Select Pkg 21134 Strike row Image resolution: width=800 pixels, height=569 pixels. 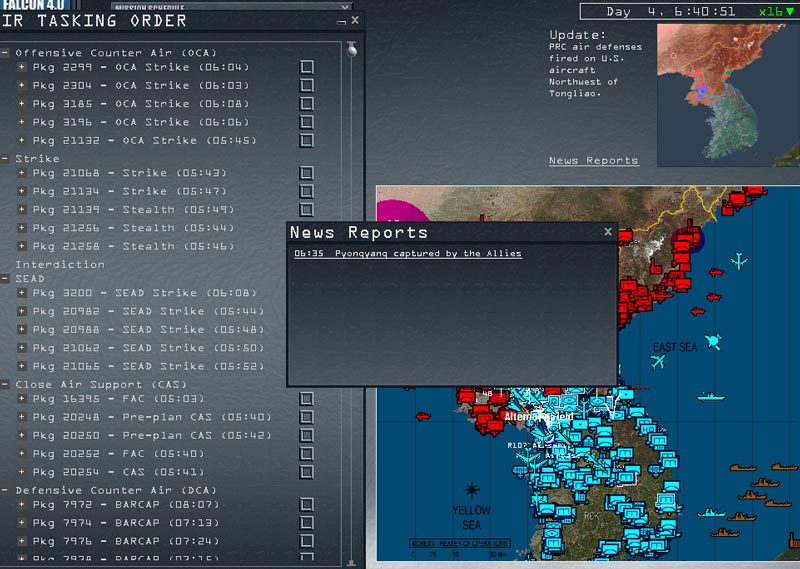(129, 191)
